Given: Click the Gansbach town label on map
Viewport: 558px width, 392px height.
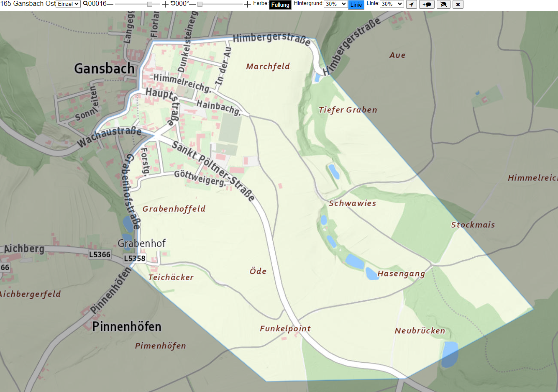Looking at the screenshot, I should click(x=105, y=68).
